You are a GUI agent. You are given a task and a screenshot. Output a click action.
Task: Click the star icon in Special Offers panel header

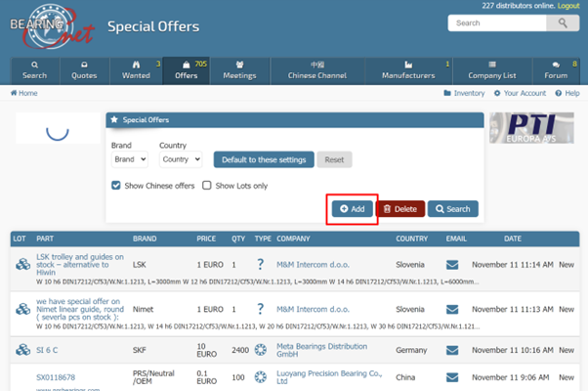tap(114, 119)
